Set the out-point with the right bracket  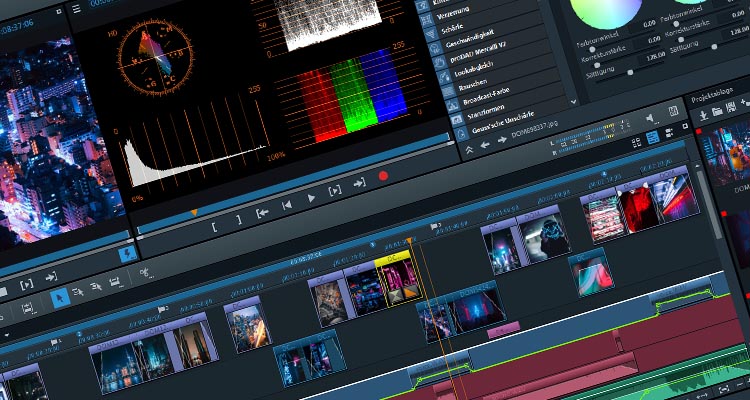click(x=239, y=220)
